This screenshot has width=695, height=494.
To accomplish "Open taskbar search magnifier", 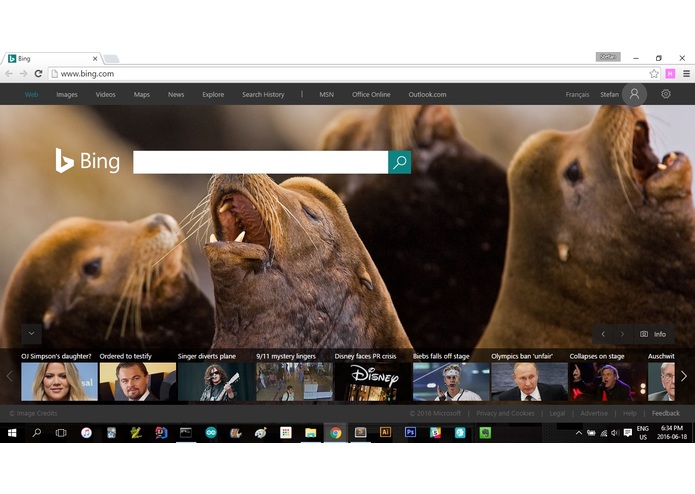I will (x=37, y=433).
